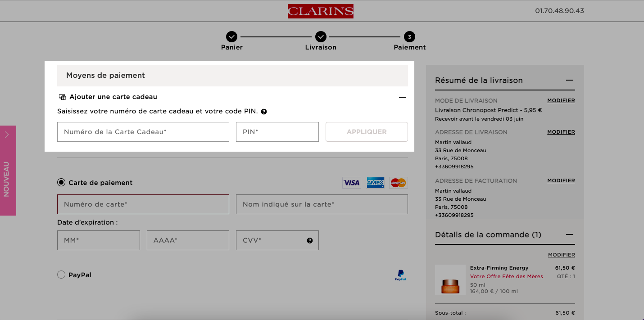Click Livraison Chronopost Predict - 5,95 € text

489,110
